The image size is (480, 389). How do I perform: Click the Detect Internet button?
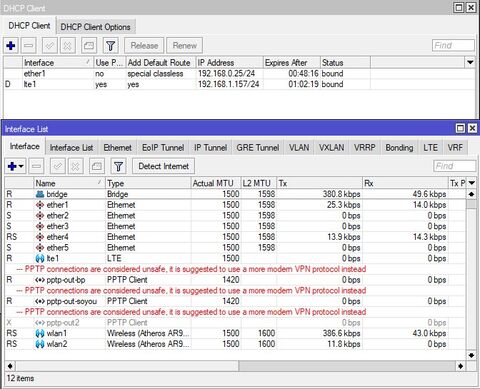pyautogui.click(x=163, y=166)
